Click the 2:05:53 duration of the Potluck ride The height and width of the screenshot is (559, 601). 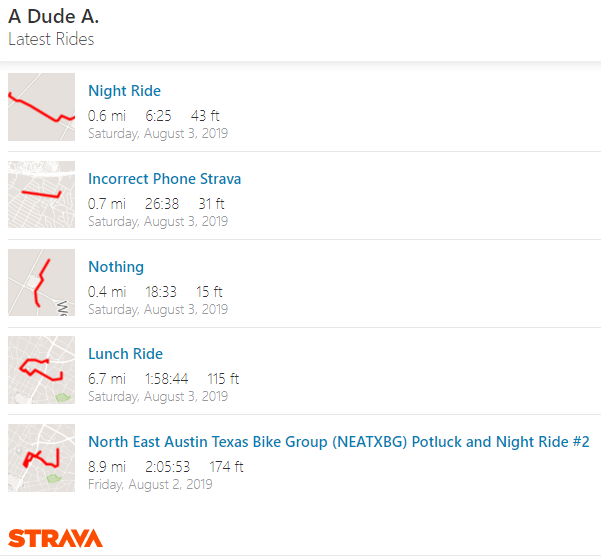[x=167, y=467]
